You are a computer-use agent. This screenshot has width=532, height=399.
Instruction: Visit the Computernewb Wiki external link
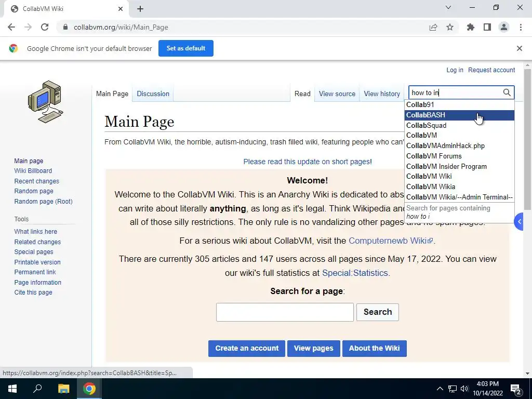pyautogui.click(x=391, y=241)
